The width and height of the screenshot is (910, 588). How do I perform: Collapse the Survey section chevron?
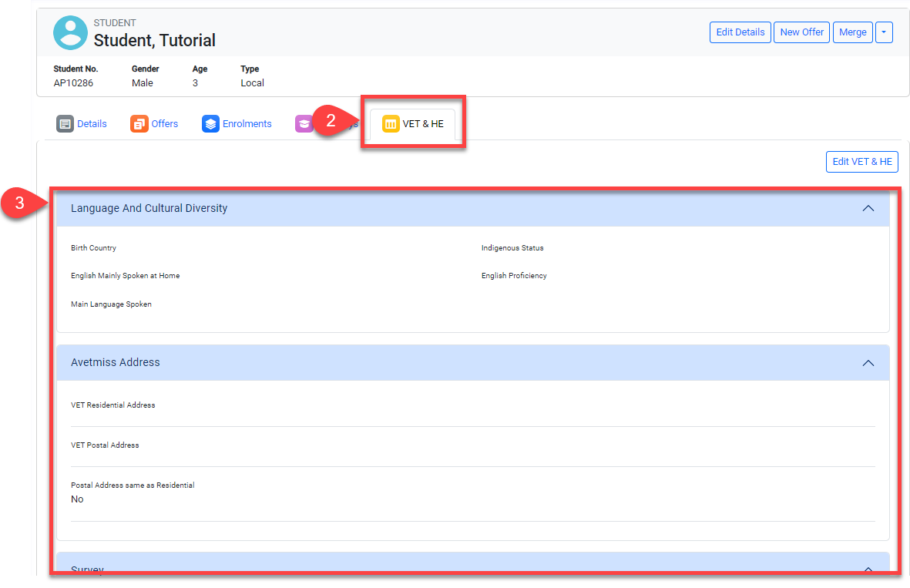pyautogui.click(x=868, y=569)
